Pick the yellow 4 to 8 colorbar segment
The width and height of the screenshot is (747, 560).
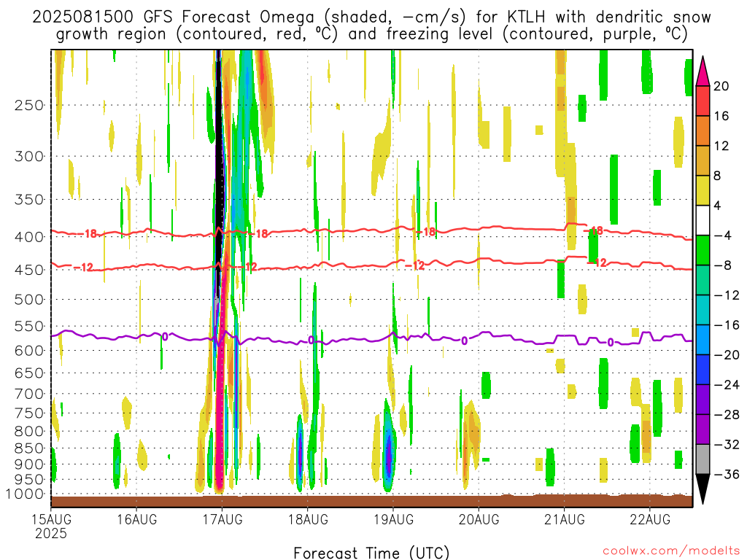(703, 190)
